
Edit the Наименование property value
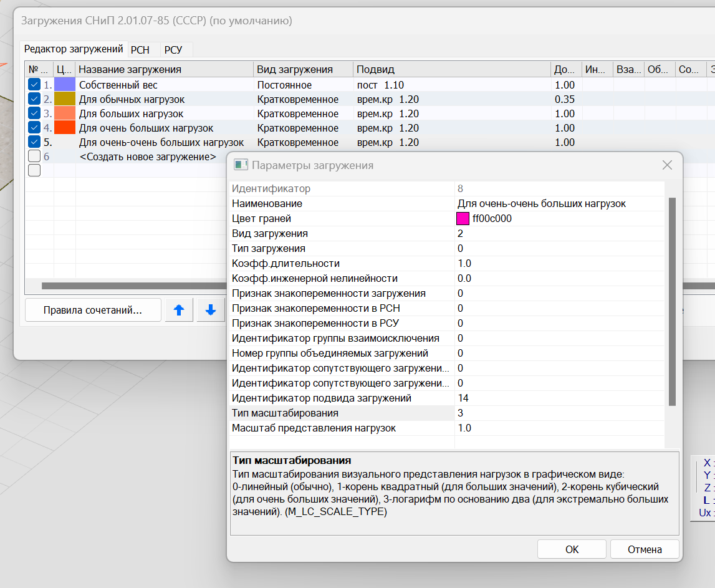(x=558, y=204)
